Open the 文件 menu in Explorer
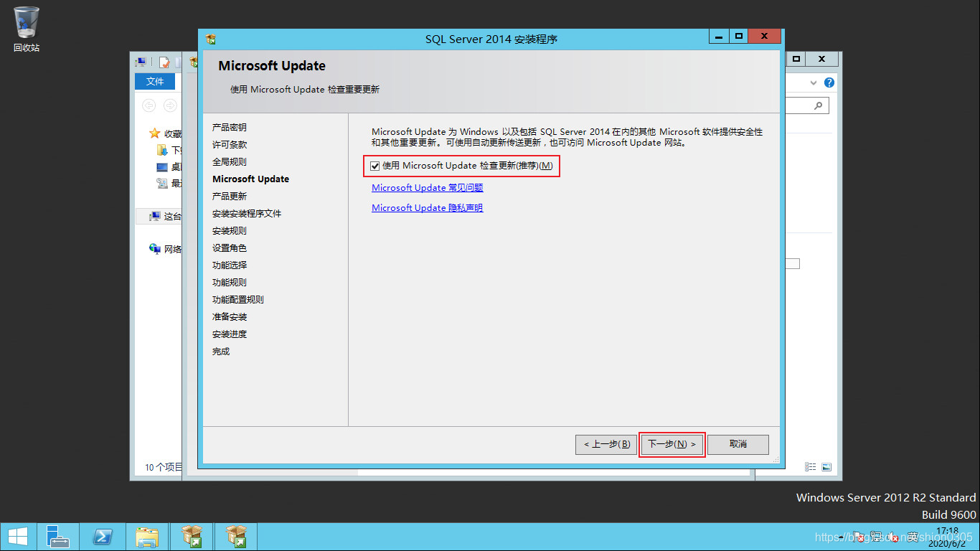980x551 pixels. tap(155, 82)
